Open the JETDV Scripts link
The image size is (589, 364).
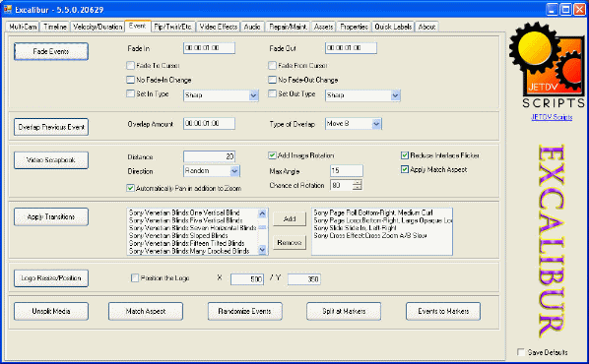coord(552,117)
